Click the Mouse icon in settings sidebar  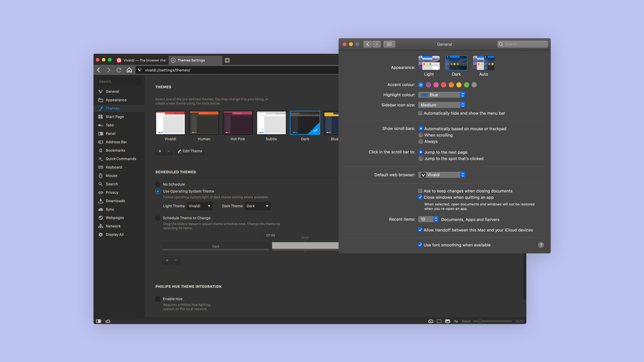click(x=100, y=176)
